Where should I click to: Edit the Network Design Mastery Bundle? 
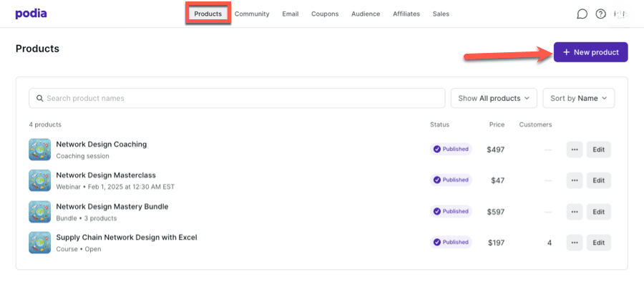[x=599, y=212]
